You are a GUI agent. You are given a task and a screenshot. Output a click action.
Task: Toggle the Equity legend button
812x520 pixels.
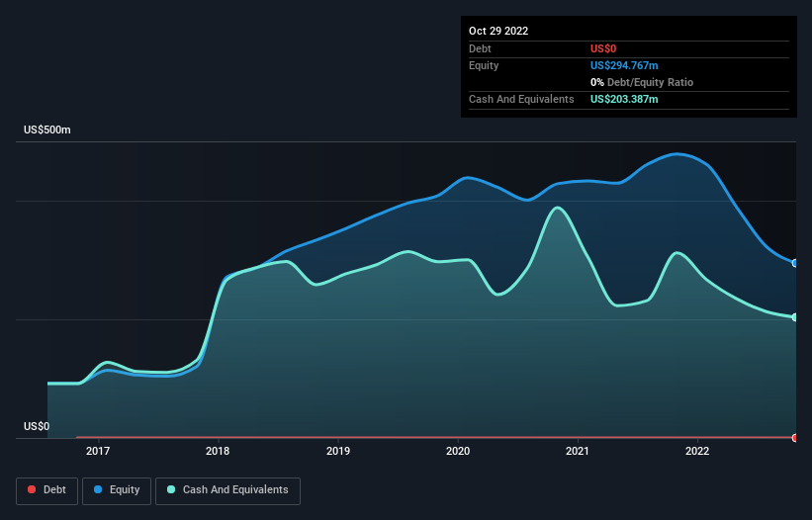[117, 490]
